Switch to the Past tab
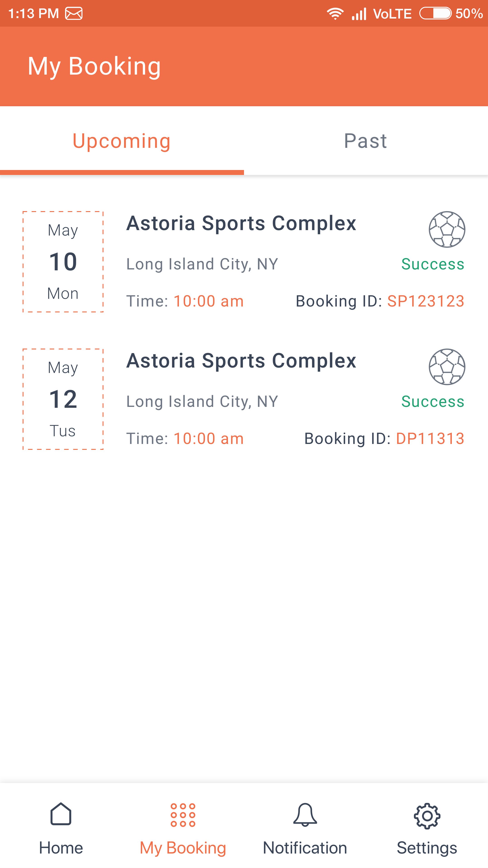Image resolution: width=488 pixels, height=868 pixels. click(366, 141)
